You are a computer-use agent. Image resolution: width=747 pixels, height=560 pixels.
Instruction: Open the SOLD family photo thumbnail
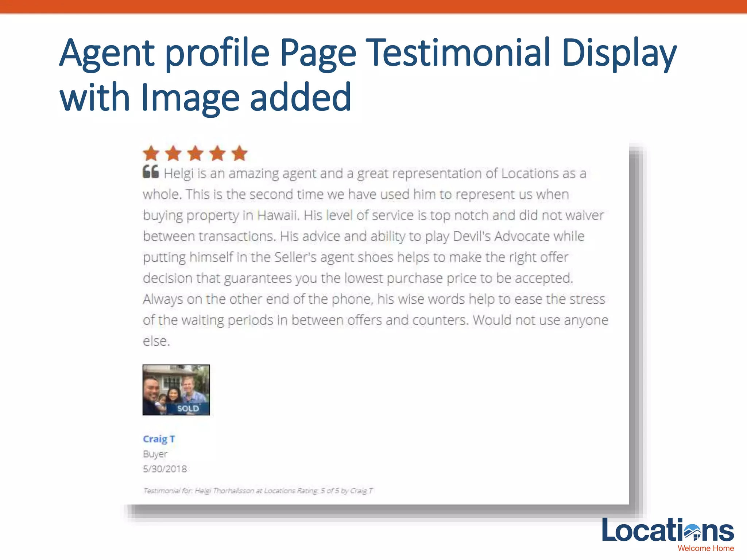pos(176,389)
